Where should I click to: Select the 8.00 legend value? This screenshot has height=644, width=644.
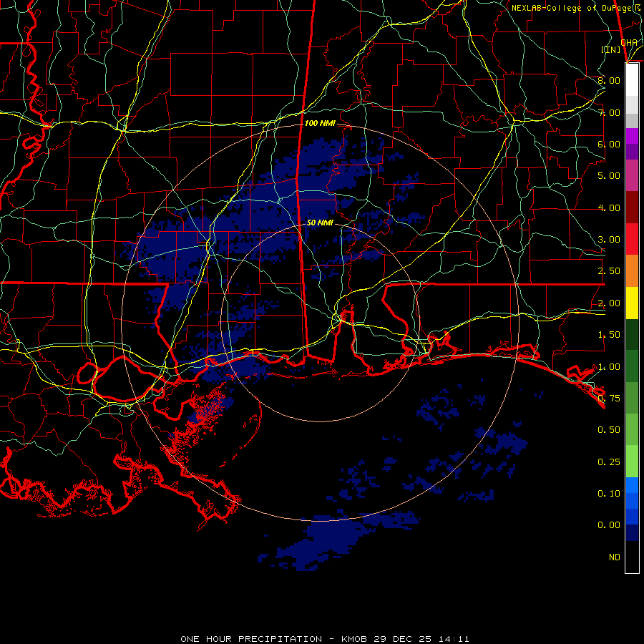609,80
